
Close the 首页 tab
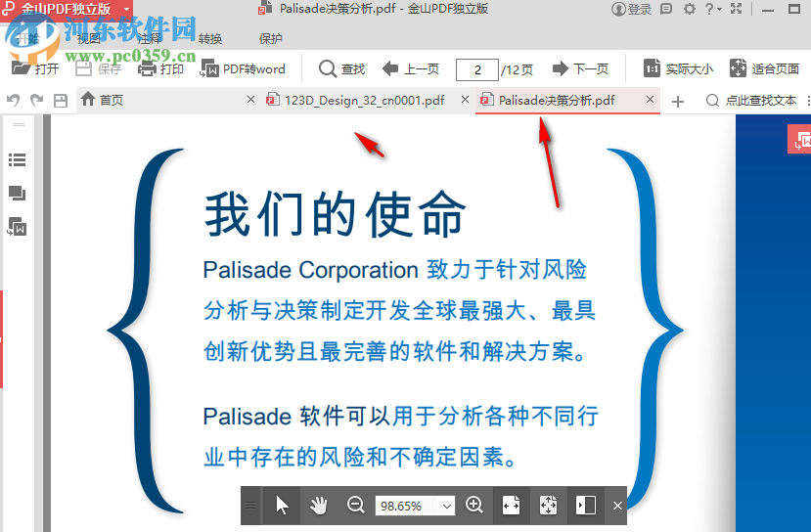click(250, 100)
